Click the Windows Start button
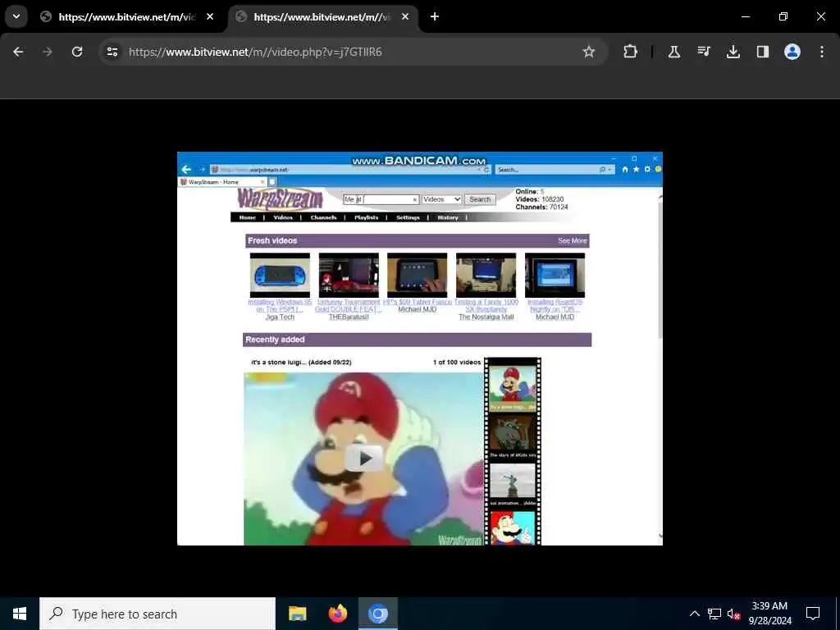Screen dimensions: 840x630 (x=20, y=614)
